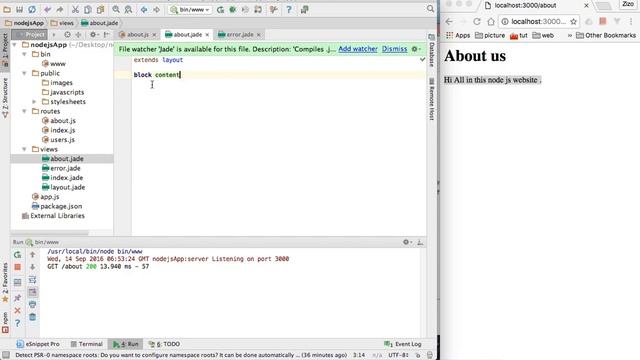Image resolution: width=640 pixels, height=360 pixels.
Task: Click the Redo arrow in toolbar
Action: coord(60,9)
